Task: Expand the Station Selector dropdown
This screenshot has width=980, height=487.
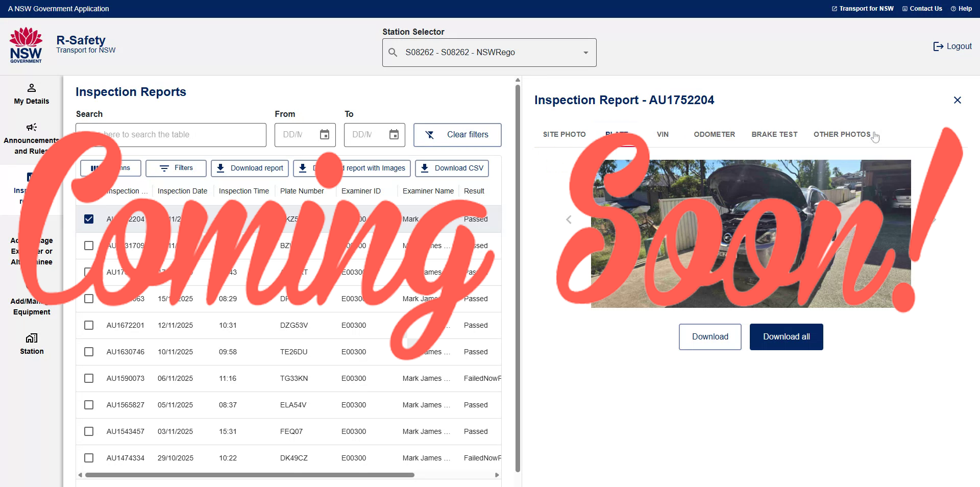Action: pos(585,53)
